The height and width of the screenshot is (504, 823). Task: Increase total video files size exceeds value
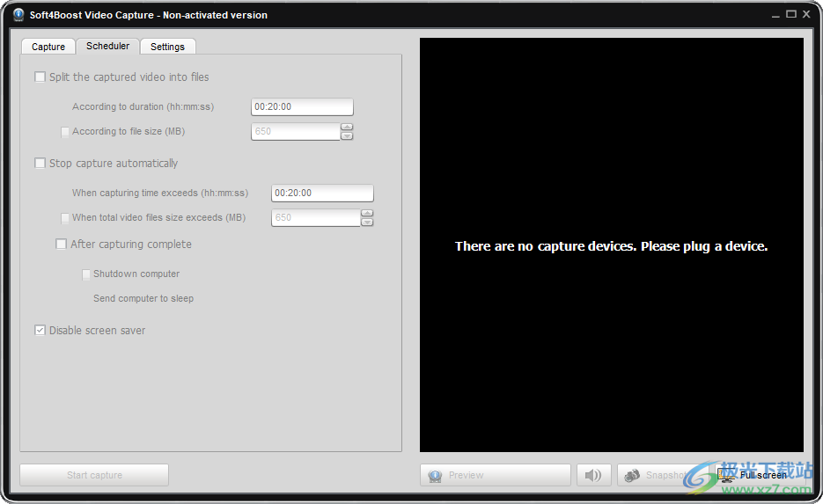pos(367,213)
